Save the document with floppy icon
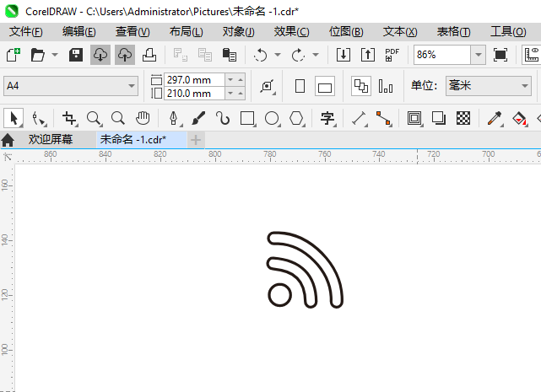The width and height of the screenshot is (541, 392). click(76, 55)
